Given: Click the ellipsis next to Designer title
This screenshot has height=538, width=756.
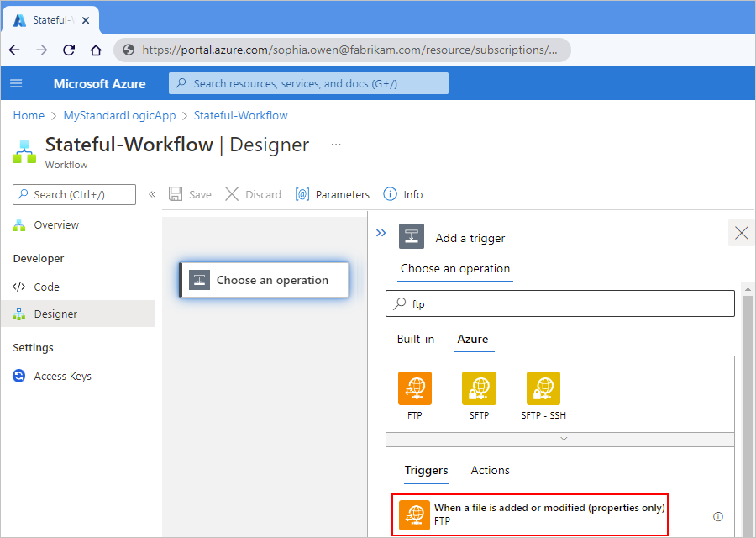Looking at the screenshot, I should [335, 145].
